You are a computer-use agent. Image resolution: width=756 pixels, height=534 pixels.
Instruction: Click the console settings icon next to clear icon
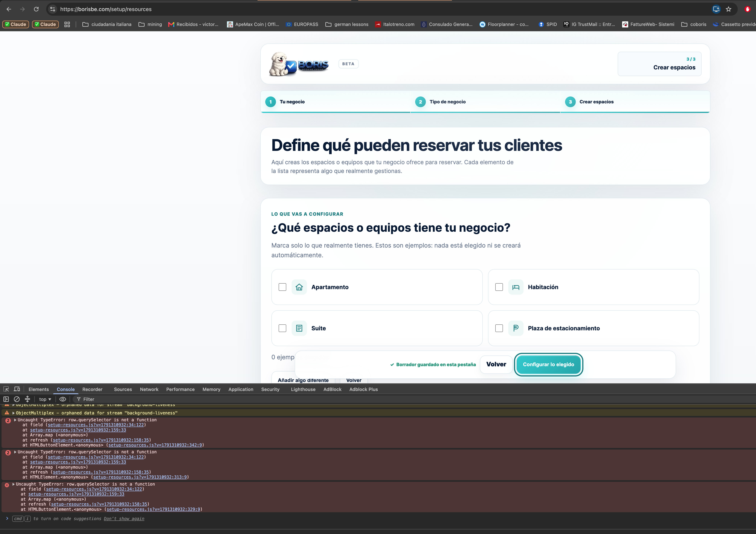coord(28,399)
